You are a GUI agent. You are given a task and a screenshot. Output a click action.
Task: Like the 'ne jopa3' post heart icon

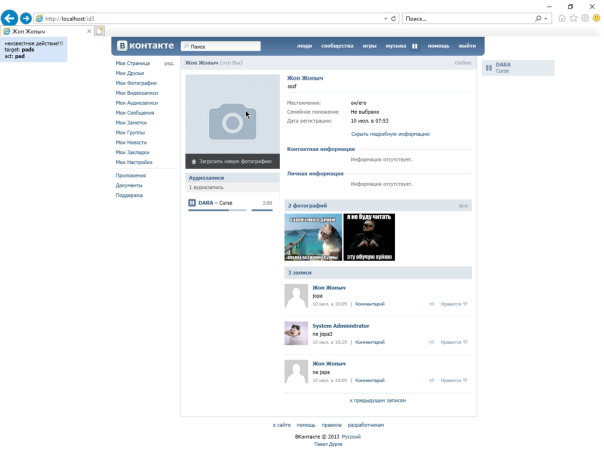(x=465, y=342)
